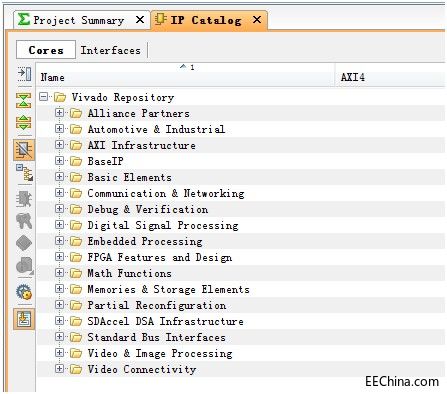Expand Automotive & Industrial folder

coord(60,129)
